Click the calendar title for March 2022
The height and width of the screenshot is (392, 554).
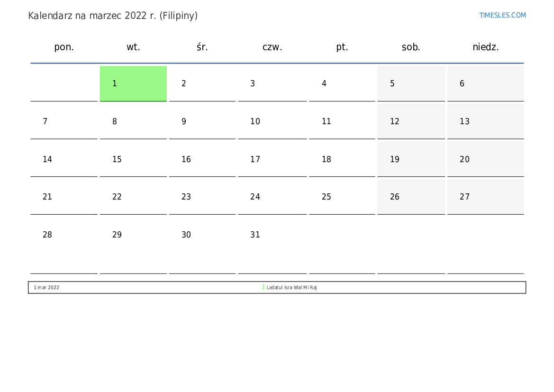click(x=113, y=16)
